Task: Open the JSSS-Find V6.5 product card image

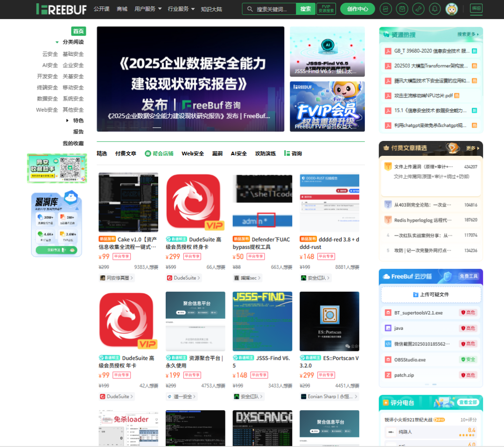Action: point(262,321)
